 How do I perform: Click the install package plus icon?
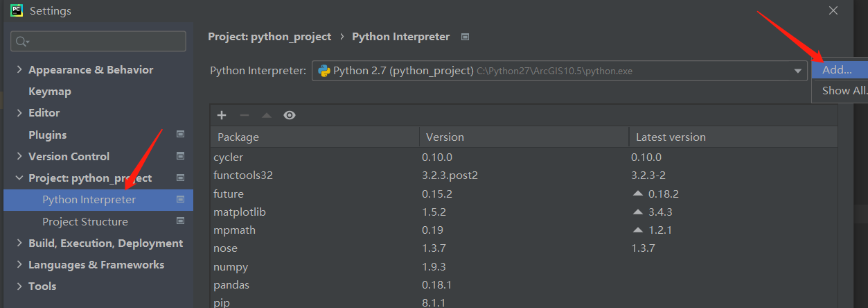(222, 115)
